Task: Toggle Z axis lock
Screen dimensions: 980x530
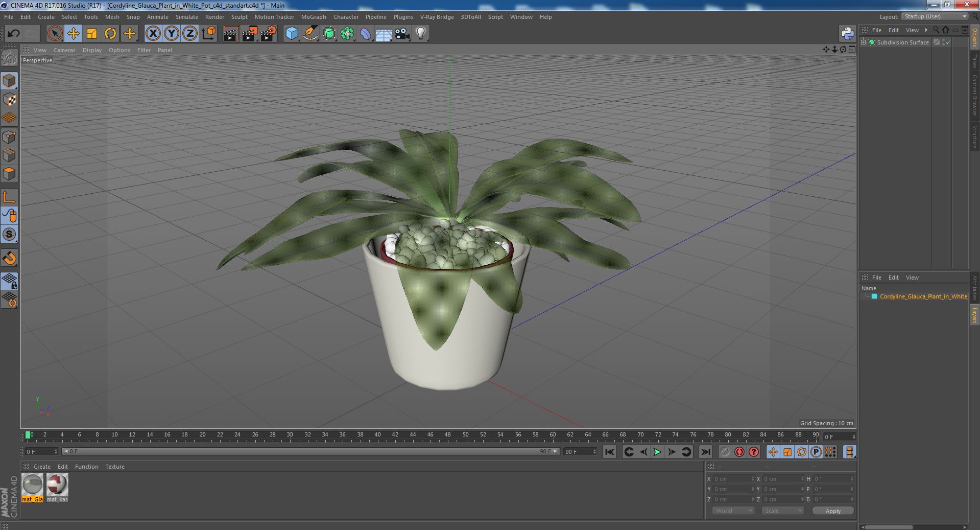Action: pyautogui.click(x=190, y=34)
